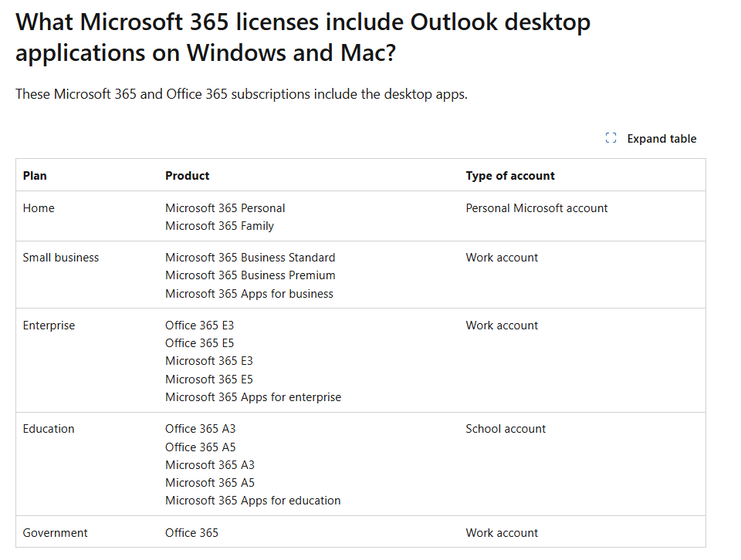Select Microsoft 365 E3 text

[209, 361]
